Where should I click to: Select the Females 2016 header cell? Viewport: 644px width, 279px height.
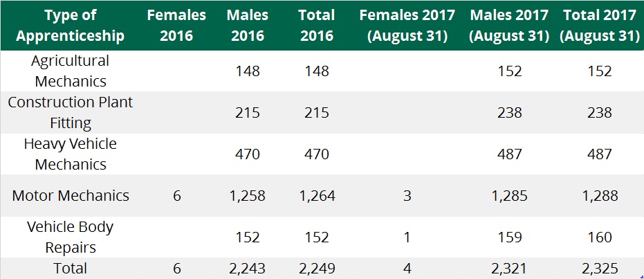coord(176,26)
